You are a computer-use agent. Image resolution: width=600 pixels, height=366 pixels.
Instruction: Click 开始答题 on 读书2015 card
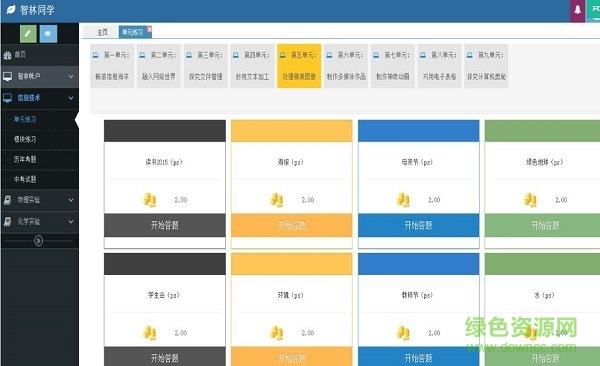[165, 225]
